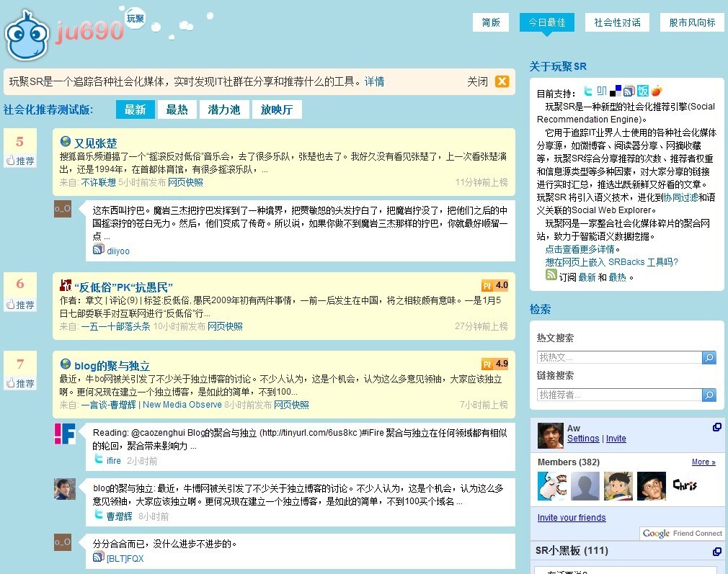The width and height of the screenshot is (728, 574).
Task: Open the 股市风向标 top navigation tab
Action: [692, 22]
